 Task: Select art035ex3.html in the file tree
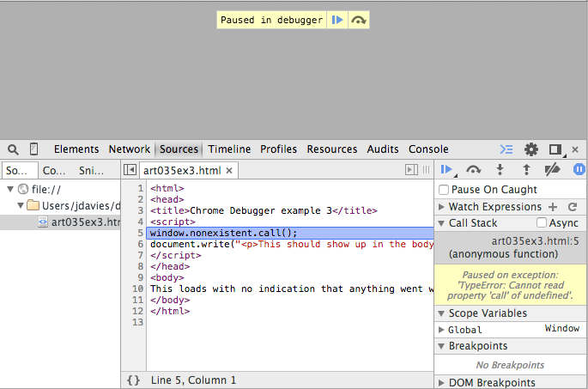point(60,222)
